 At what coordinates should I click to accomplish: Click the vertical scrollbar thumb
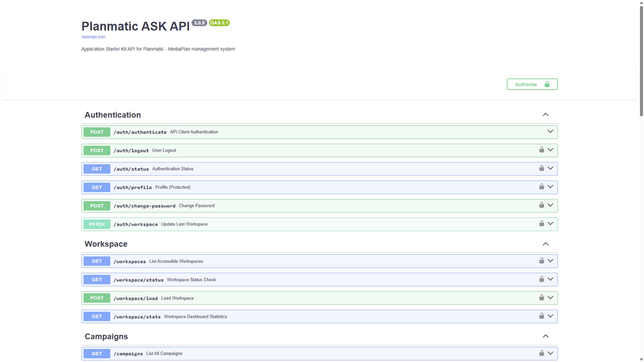pos(641,60)
